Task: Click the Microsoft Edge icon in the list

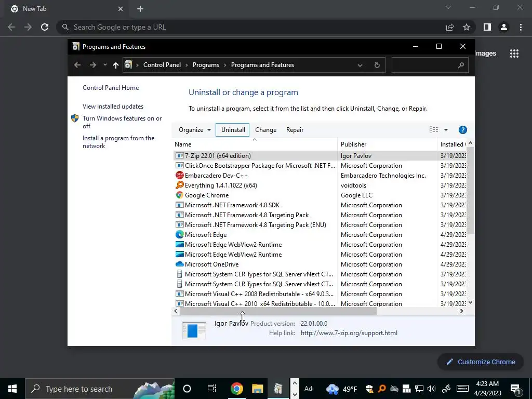Action: click(x=179, y=234)
